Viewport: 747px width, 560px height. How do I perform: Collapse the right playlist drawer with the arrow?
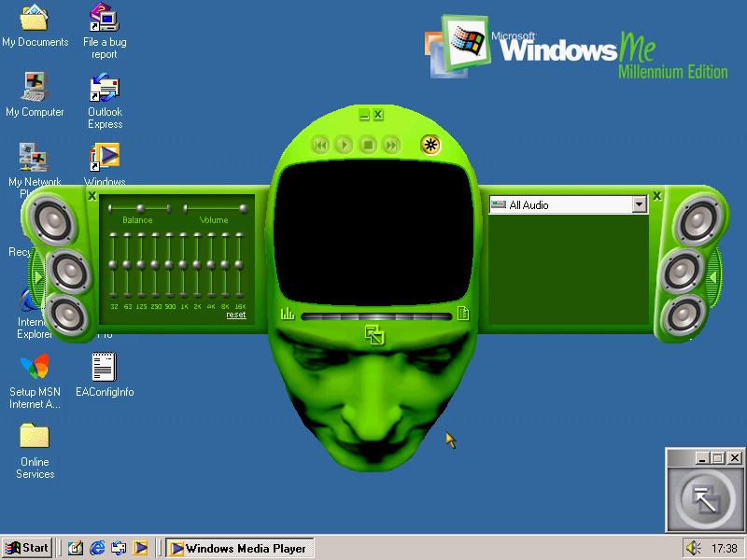(x=712, y=277)
